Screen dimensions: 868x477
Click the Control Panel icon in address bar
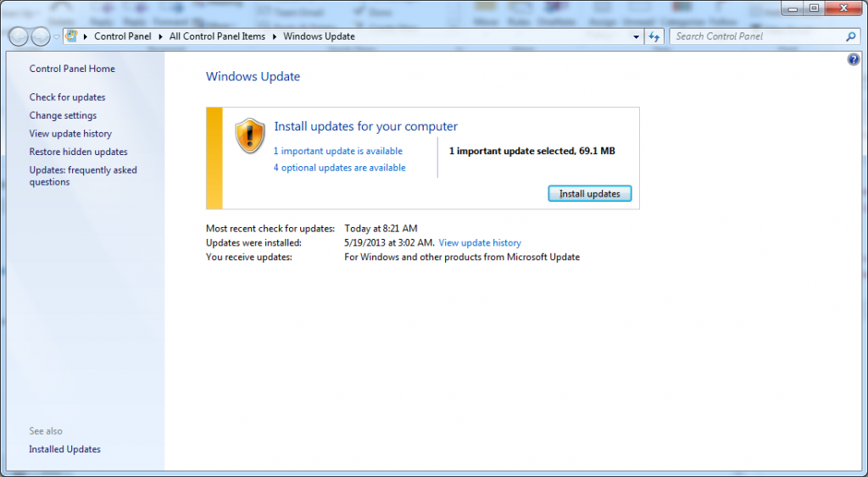[71, 36]
